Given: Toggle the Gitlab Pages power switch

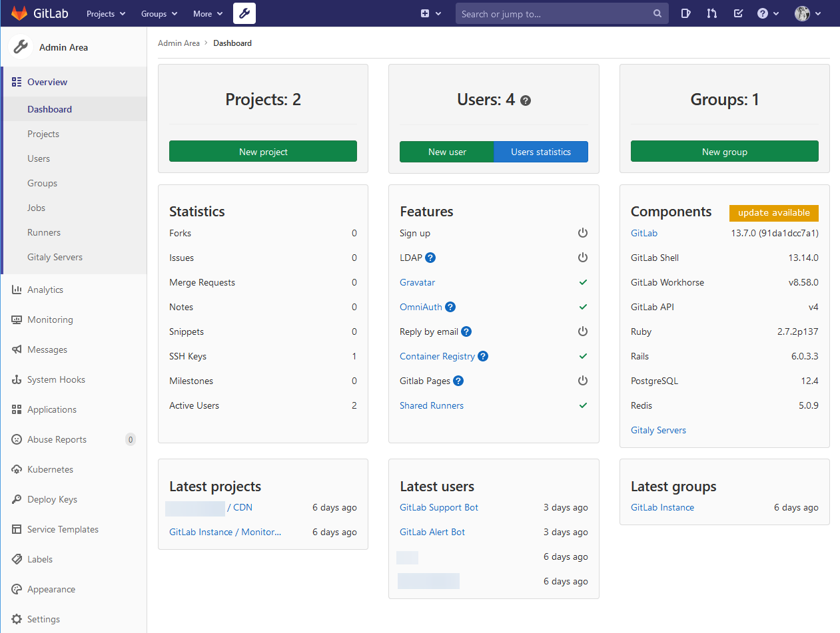Looking at the screenshot, I should tap(583, 380).
